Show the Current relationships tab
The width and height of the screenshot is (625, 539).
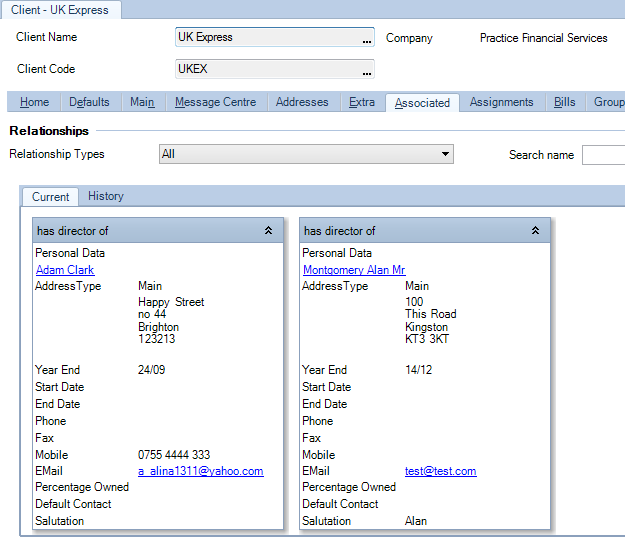coord(50,197)
